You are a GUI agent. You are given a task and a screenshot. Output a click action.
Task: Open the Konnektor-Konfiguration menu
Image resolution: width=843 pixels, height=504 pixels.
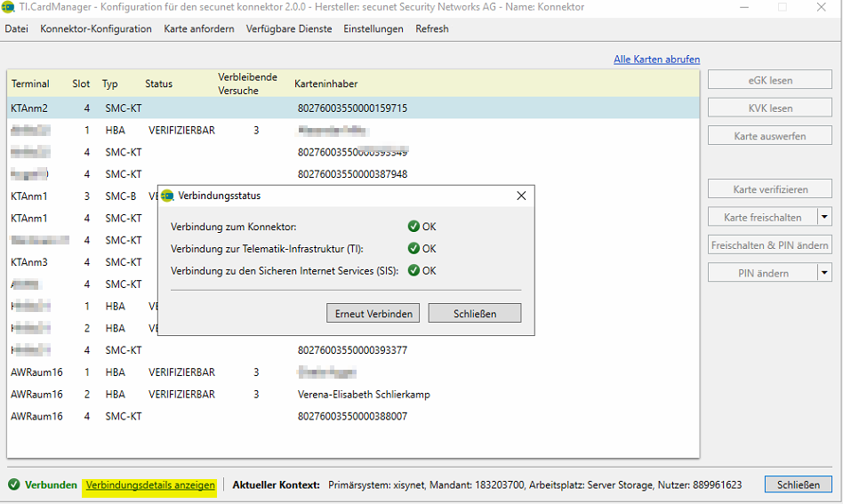click(x=96, y=28)
